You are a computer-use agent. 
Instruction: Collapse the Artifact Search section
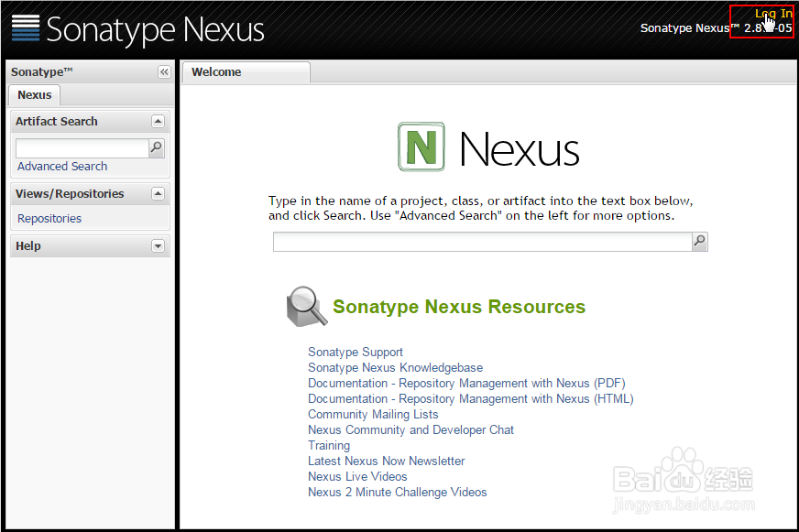pos(158,121)
